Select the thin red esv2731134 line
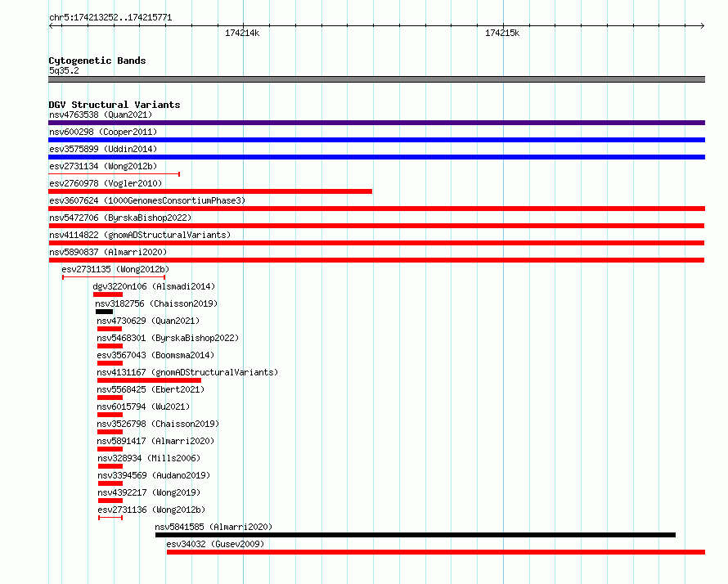 tap(115, 174)
